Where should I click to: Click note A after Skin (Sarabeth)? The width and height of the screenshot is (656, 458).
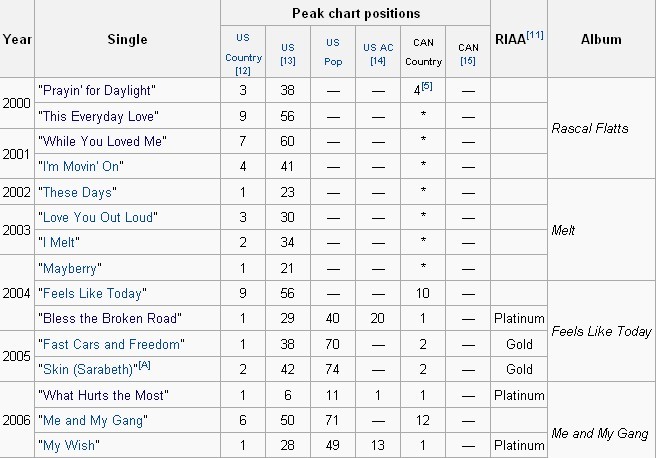pos(144,365)
